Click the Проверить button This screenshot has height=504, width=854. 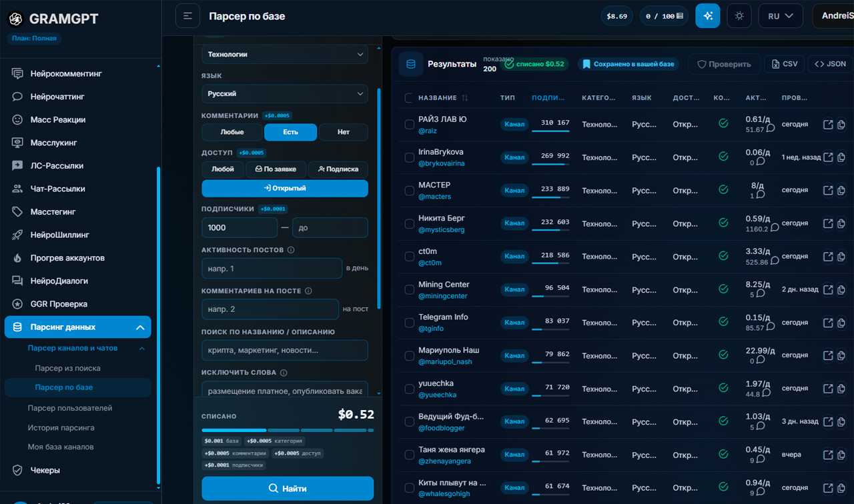pyautogui.click(x=724, y=64)
